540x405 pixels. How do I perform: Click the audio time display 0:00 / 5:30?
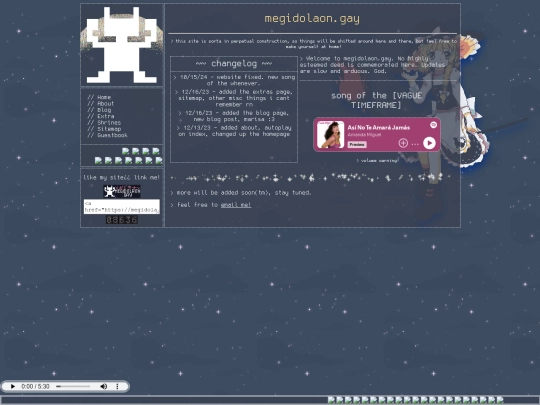[35, 386]
